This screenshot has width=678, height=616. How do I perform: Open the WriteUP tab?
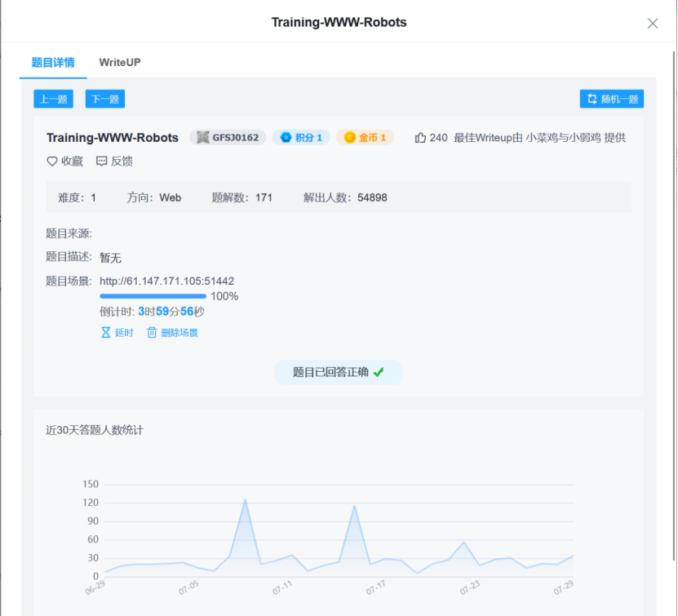[x=120, y=63]
